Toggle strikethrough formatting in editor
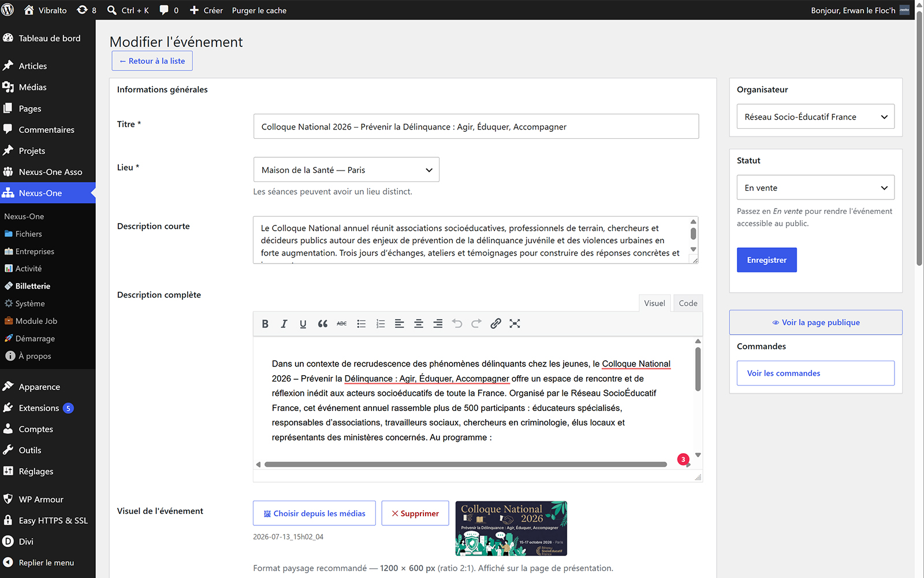Image resolution: width=924 pixels, height=578 pixels. (x=342, y=324)
